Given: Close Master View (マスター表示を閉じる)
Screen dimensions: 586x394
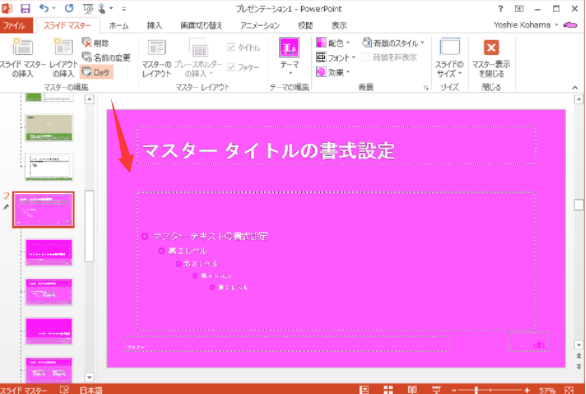Looking at the screenshot, I should click(x=491, y=57).
